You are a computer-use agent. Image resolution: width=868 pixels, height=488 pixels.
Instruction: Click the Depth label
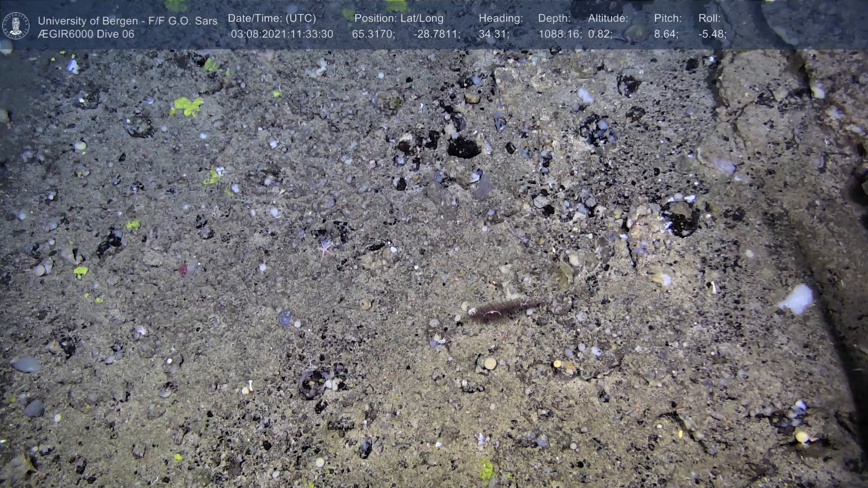[x=554, y=19]
